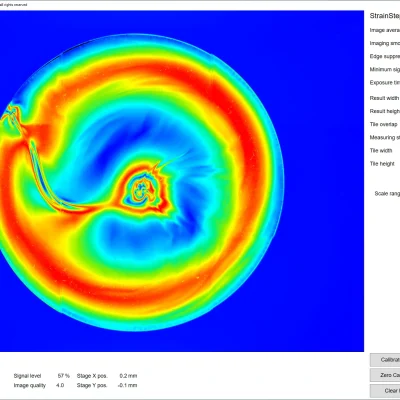Select the Result height setting label
The width and height of the screenshot is (400, 400).
[x=385, y=111]
